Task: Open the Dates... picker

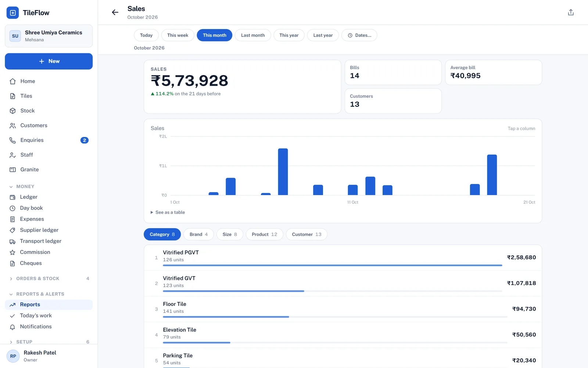Action: (x=359, y=35)
